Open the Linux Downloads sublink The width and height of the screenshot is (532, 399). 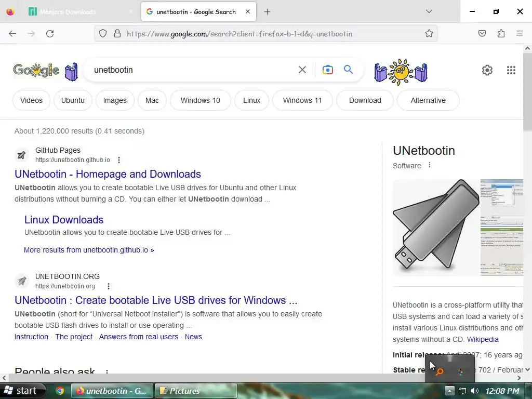click(x=64, y=220)
